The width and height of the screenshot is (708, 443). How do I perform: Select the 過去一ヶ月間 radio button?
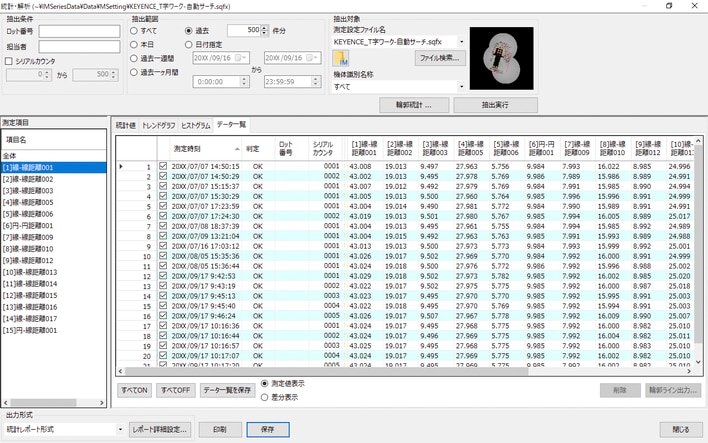point(134,72)
